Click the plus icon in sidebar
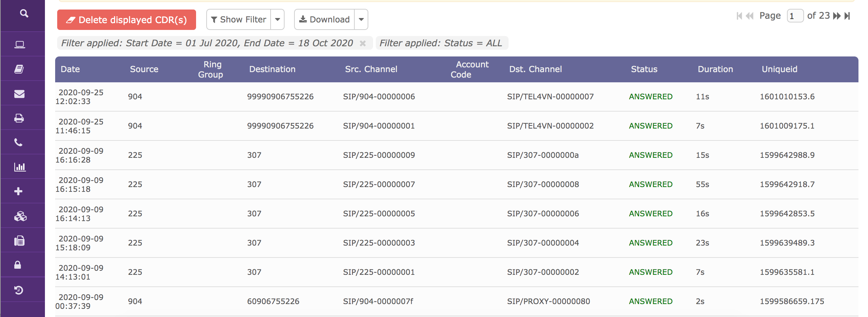868x317 pixels. pyautogui.click(x=18, y=191)
